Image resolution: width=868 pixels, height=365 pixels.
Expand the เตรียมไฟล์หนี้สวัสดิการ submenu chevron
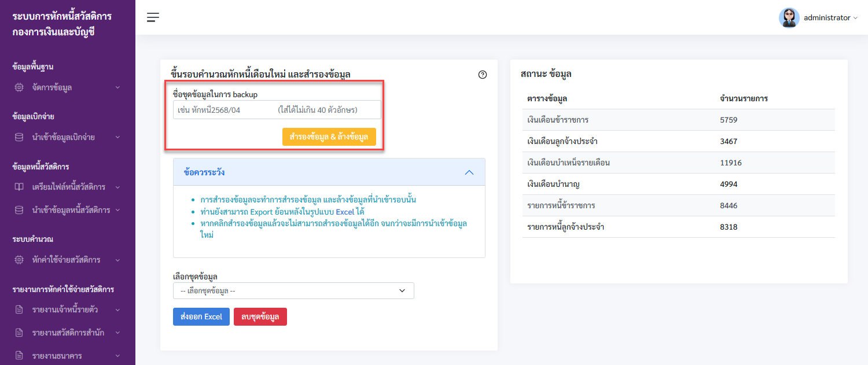pos(117,187)
